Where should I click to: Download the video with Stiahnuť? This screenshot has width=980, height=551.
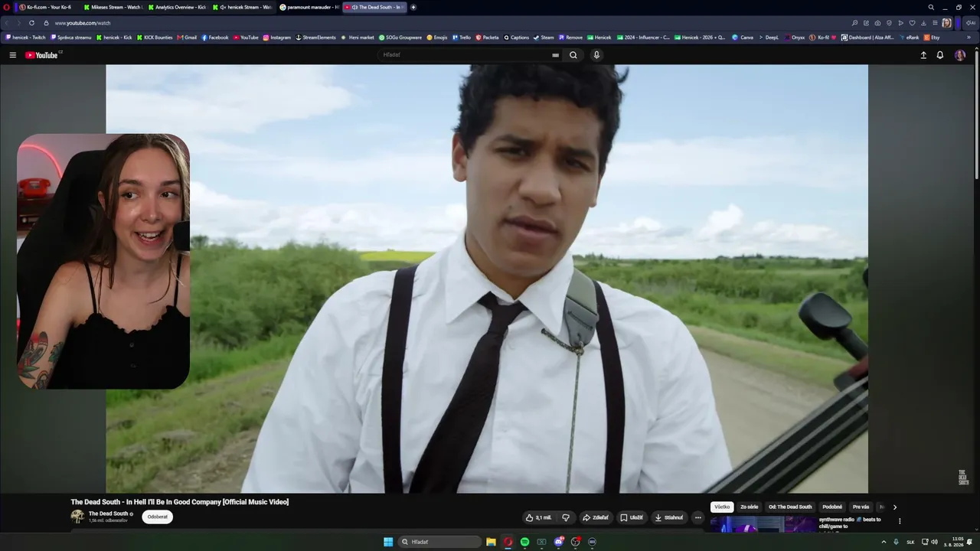click(x=668, y=517)
